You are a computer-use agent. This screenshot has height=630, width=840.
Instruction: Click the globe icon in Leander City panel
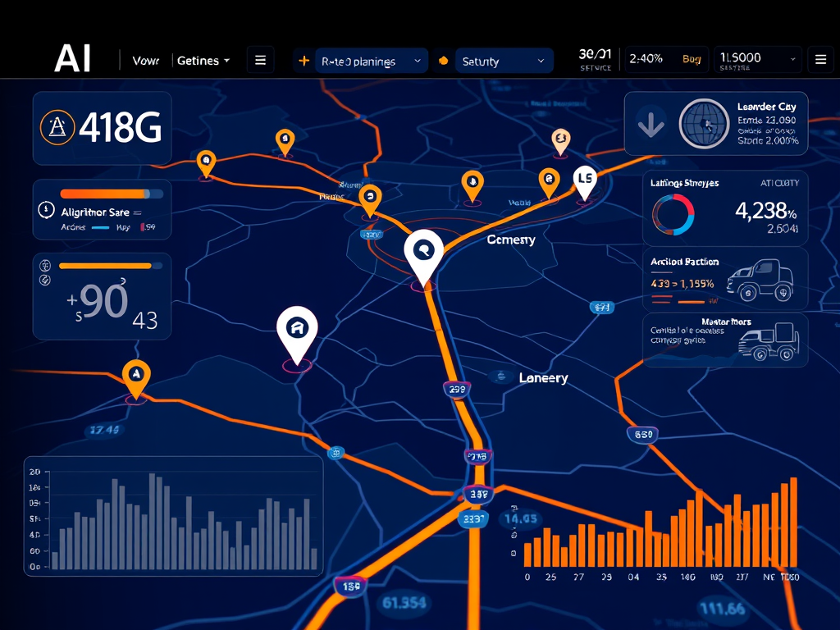point(704,124)
